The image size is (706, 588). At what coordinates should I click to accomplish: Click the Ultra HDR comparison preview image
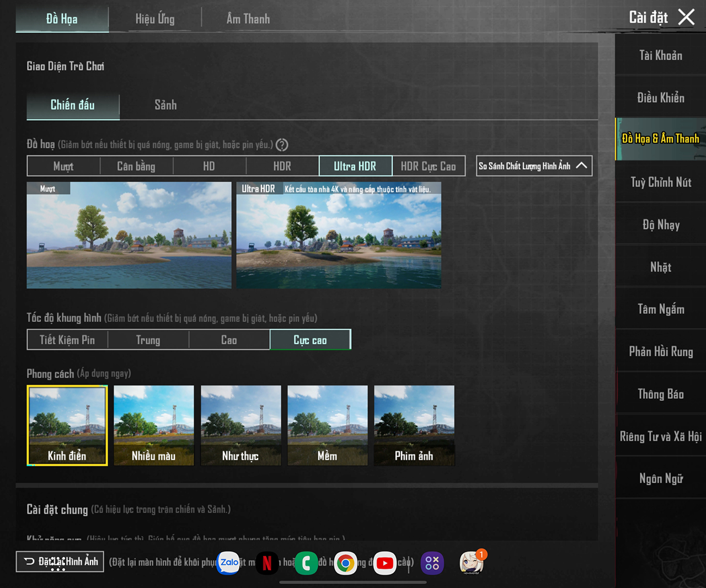tap(339, 235)
